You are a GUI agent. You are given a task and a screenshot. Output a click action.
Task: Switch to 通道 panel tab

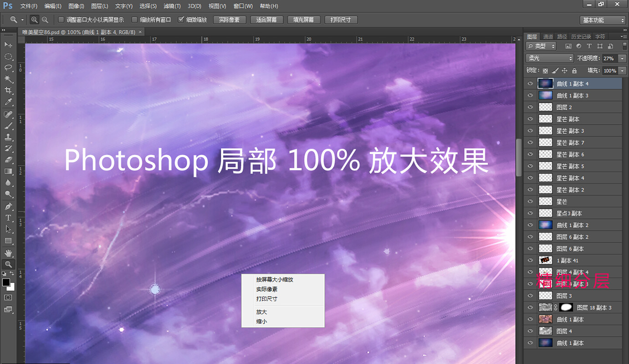[x=548, y=36]
